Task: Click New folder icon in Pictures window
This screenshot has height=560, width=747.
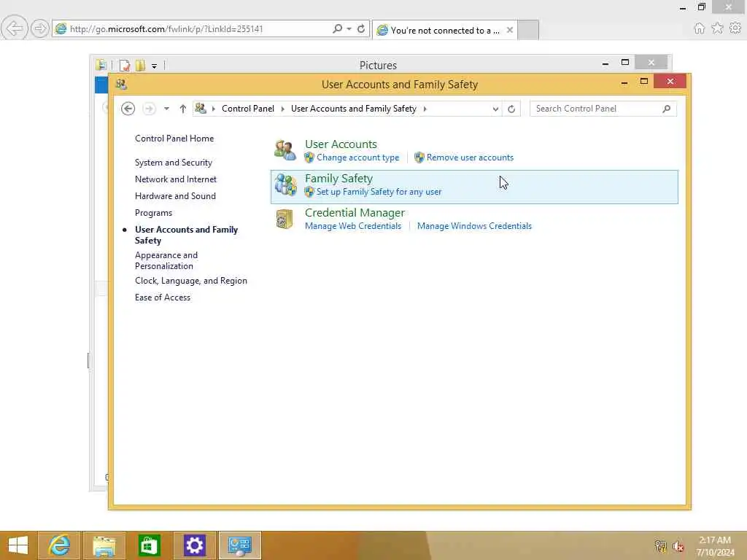Action: 140,65
